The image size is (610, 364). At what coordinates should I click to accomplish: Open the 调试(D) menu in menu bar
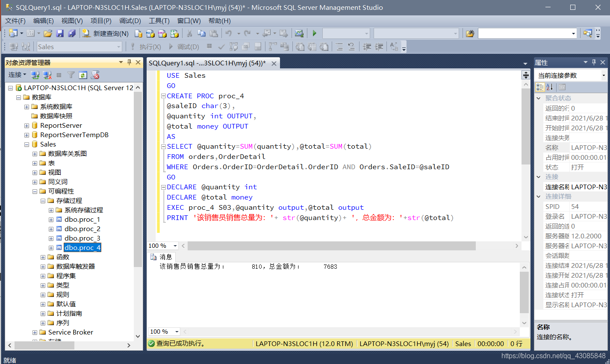click(130, 21)
